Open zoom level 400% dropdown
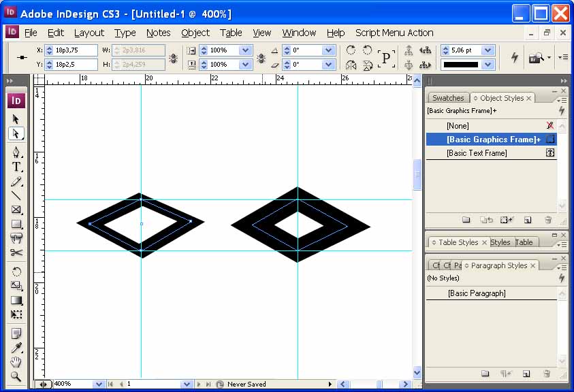Image resolution: width=574 pixels, height=392 pixels. [98, 384]
